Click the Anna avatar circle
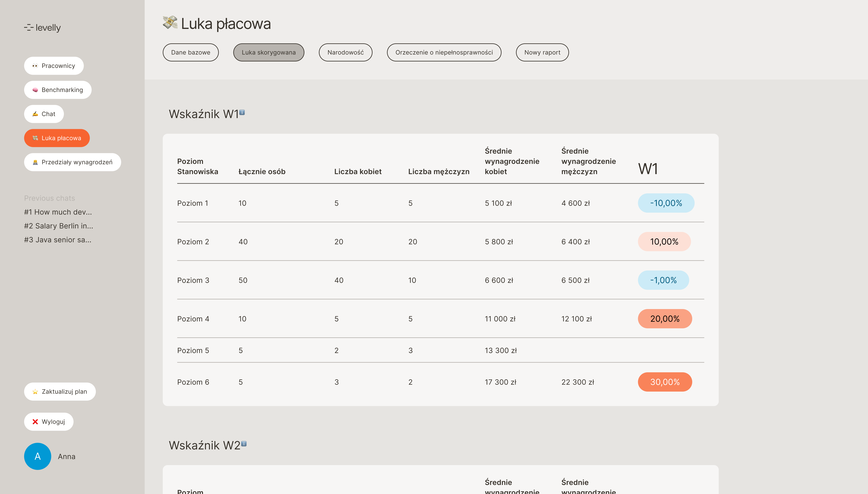 click(38, 456)
